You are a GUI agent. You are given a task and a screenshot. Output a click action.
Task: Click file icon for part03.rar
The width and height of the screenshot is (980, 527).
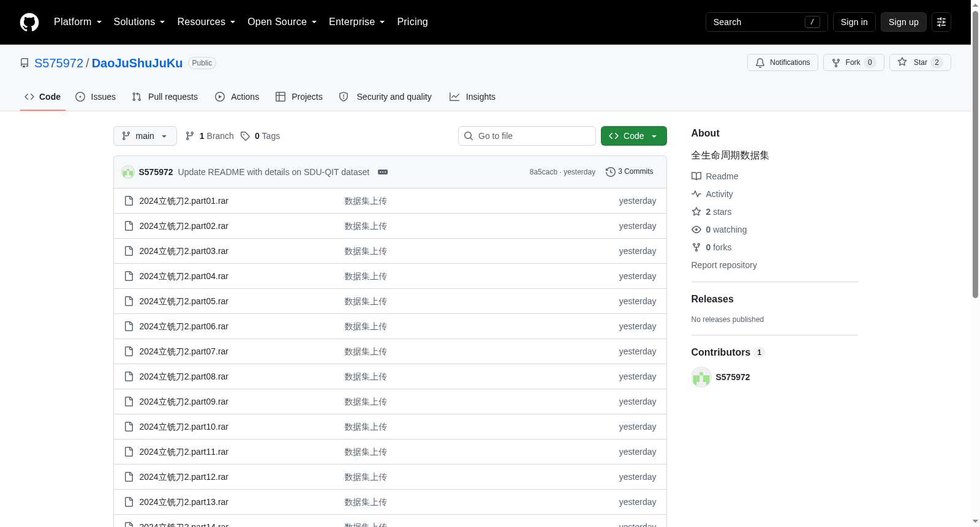click(129, 251)
